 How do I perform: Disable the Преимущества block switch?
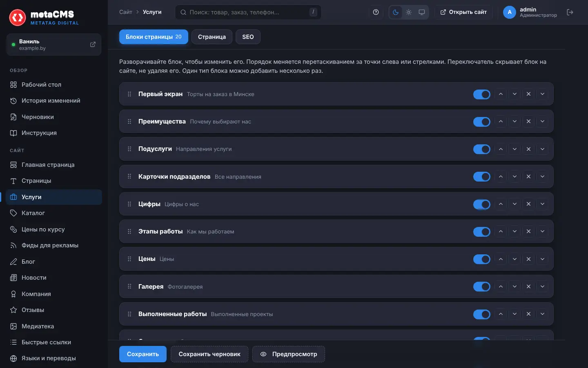tap(482, 122)
